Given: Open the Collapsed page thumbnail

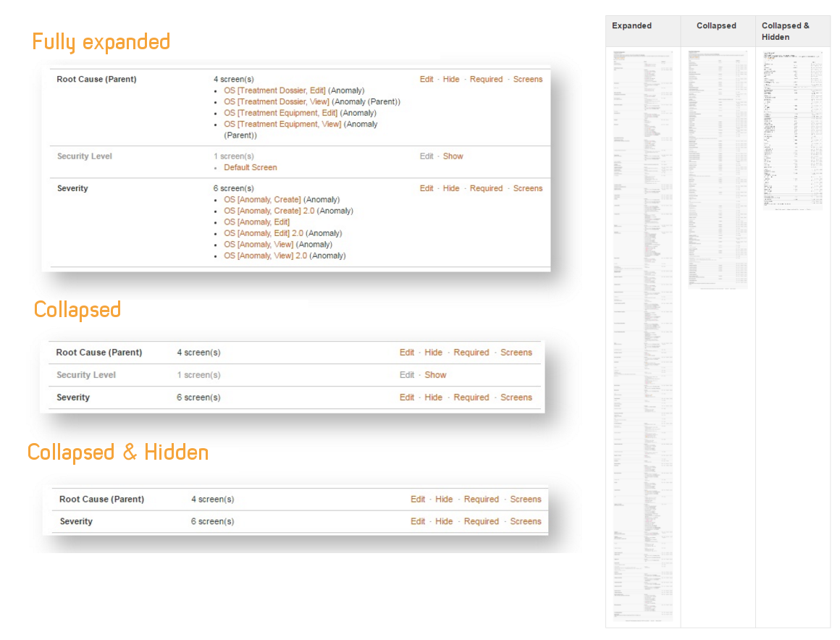Looking at the screenshot, I should [718, 170].
